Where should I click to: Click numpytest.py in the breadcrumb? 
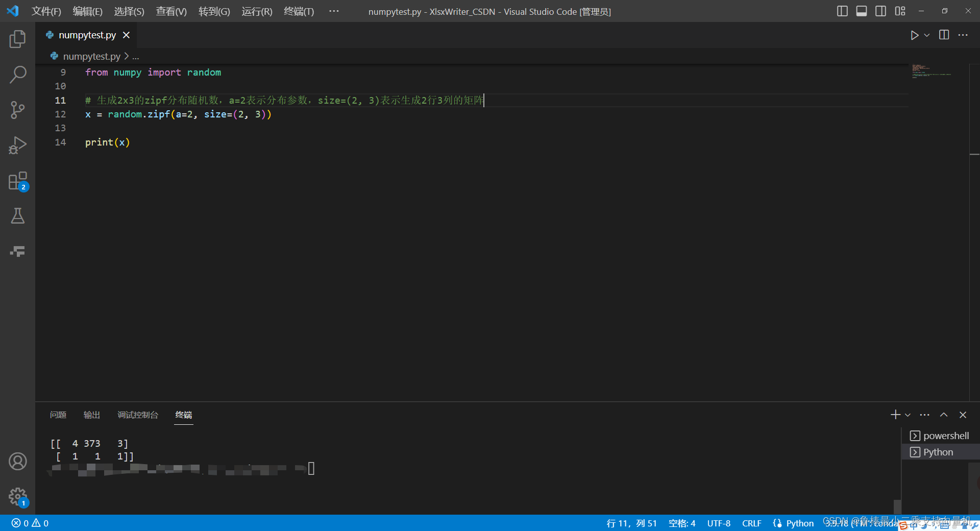[91, 56]
